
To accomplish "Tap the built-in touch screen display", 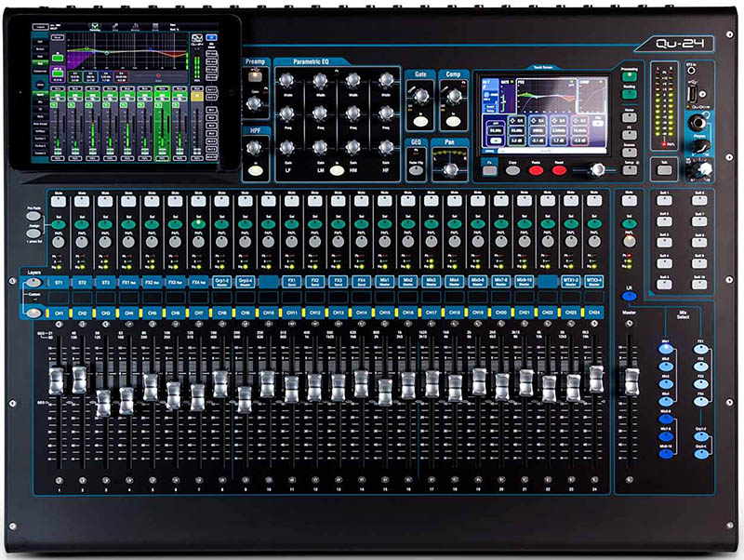I will [x=545, y=113].
